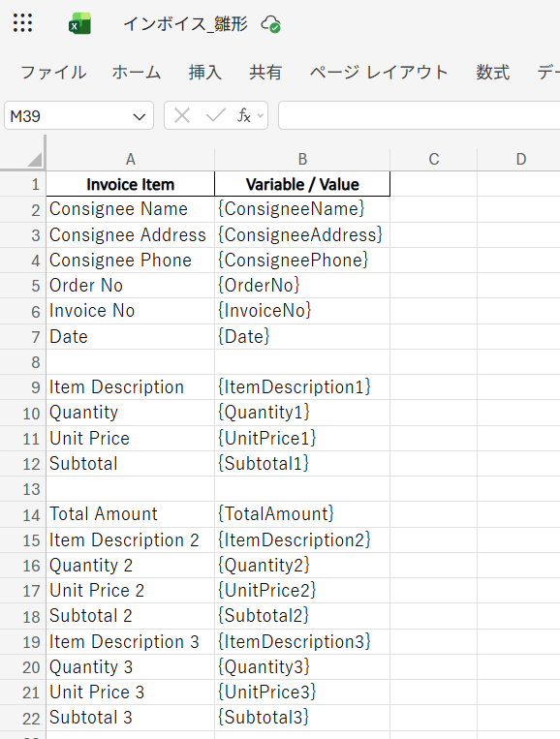The height and width of the screenshot is (739, 560).
Task: Open the ページ レイアウト tab
Action: pos(379,73)
